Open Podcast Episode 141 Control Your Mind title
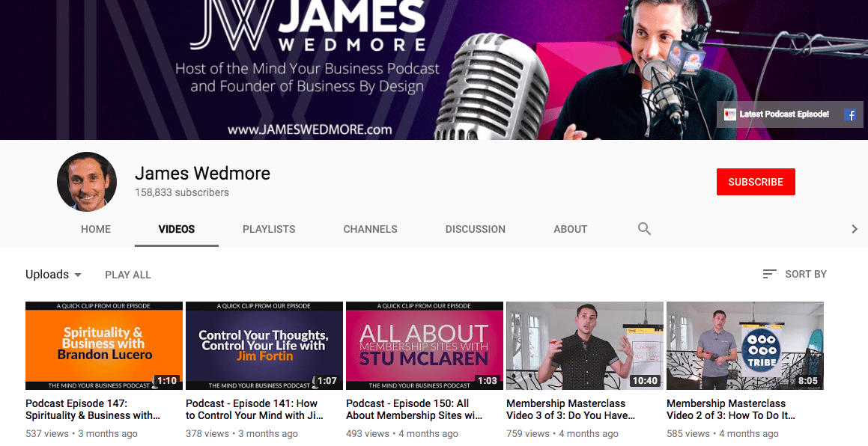This screenshot has width=868, height=446. tap(255, 409)
